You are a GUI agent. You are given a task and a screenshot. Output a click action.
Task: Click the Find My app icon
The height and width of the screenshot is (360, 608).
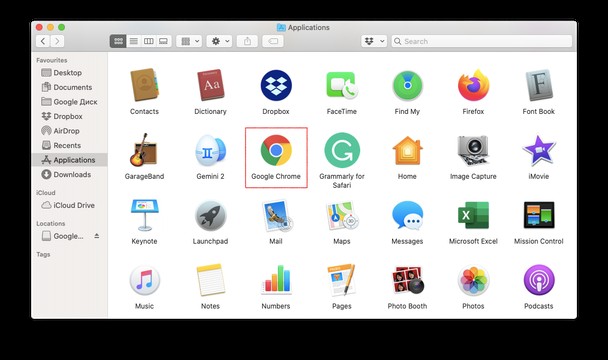coord(407,85)
